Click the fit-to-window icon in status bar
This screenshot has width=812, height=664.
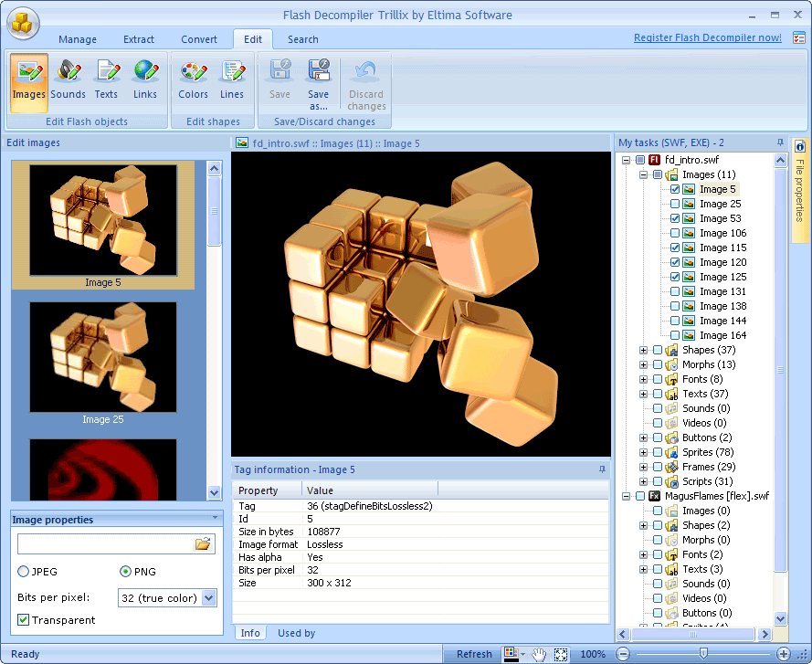pos(561,654)
